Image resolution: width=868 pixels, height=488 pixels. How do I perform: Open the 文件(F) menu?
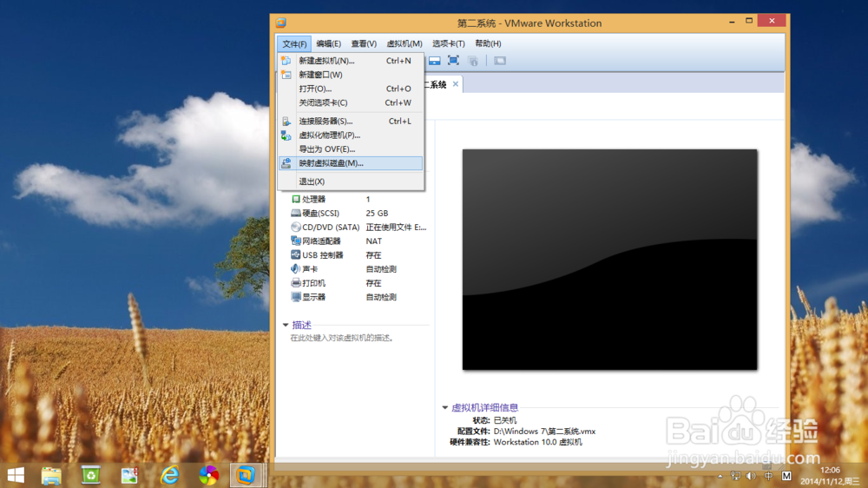point(294,43)
